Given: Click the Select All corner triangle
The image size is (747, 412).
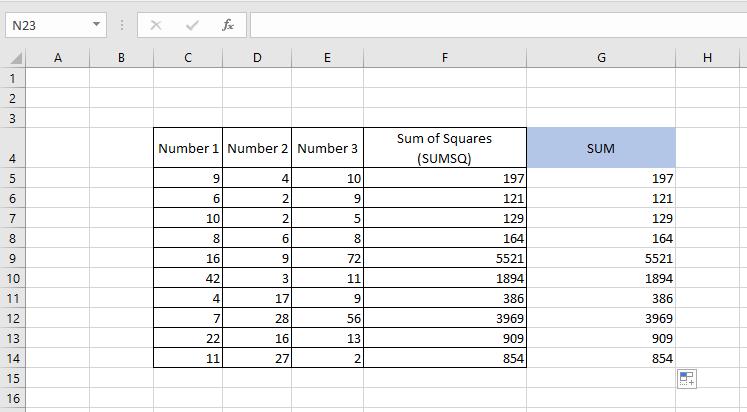Looking at the screenshot, I should (16, 58).
